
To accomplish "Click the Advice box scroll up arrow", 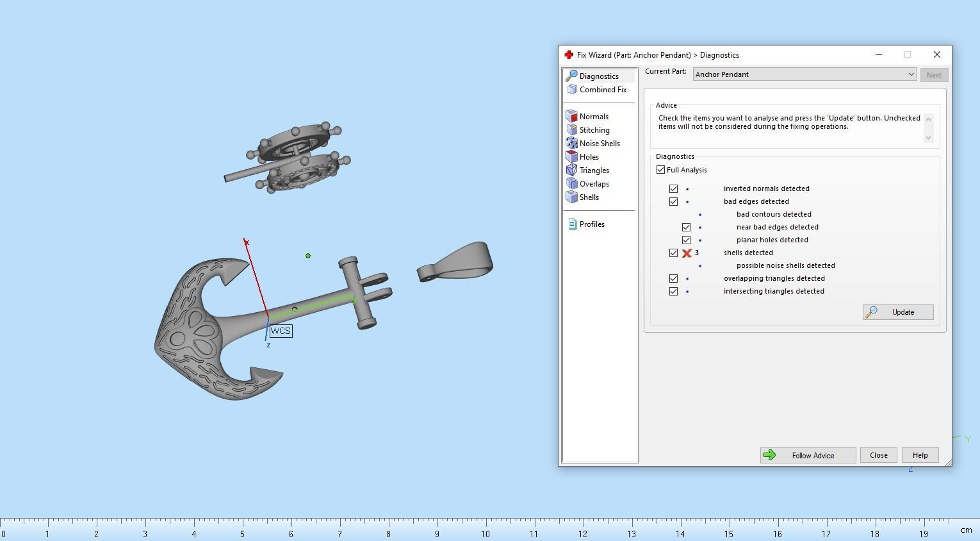I will pyautogui.click(x=928, y=119).
